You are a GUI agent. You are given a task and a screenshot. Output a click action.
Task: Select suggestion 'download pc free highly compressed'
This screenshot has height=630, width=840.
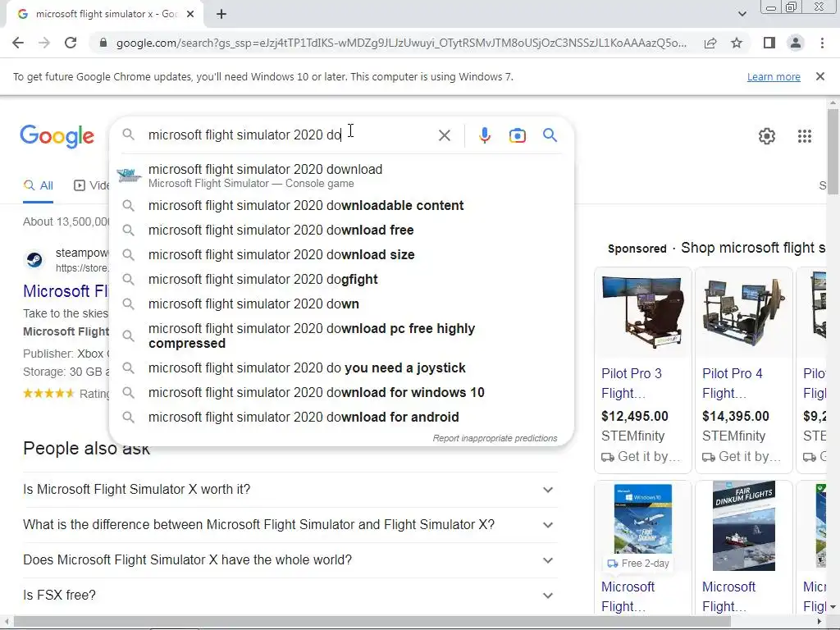pyautogui.click(x=341, y=336)
